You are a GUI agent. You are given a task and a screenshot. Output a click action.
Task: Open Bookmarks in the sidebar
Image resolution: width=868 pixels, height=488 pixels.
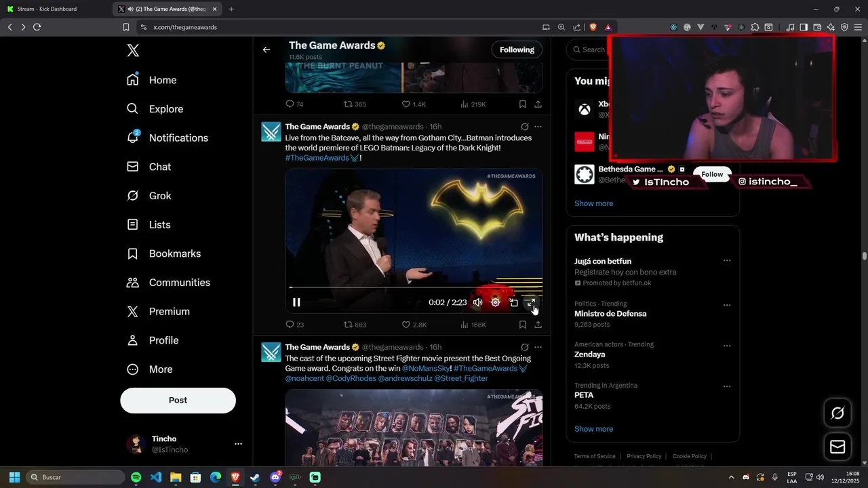(165, 253)
